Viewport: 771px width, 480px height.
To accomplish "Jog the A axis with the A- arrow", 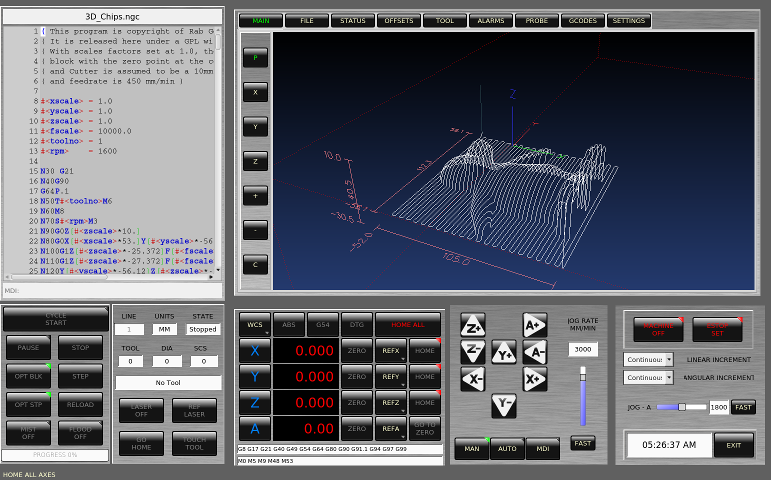I will point(534,352).
